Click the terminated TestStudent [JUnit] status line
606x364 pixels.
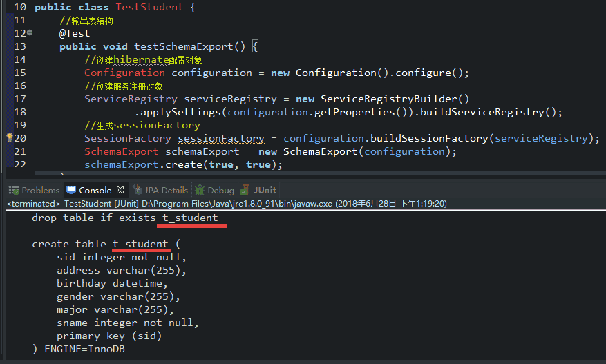[x=227, y=204]
